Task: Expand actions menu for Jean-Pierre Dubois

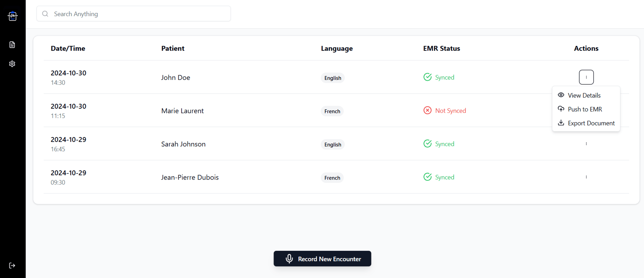Action: 586,177
